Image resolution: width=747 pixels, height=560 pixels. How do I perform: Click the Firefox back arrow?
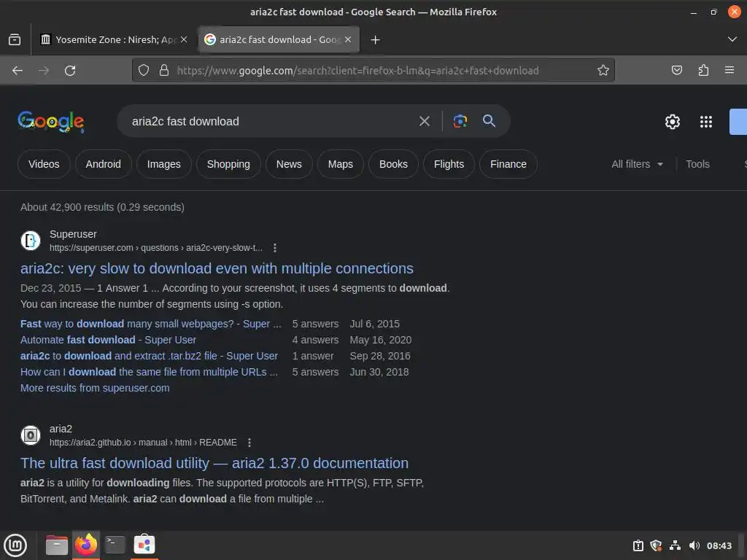click(18, 71)
